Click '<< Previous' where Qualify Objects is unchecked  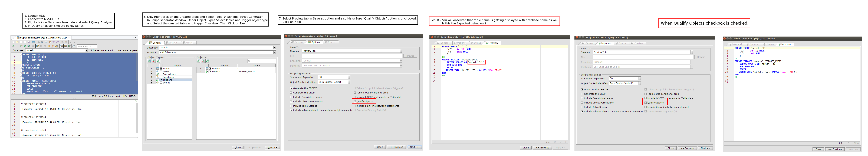(396, 147)
